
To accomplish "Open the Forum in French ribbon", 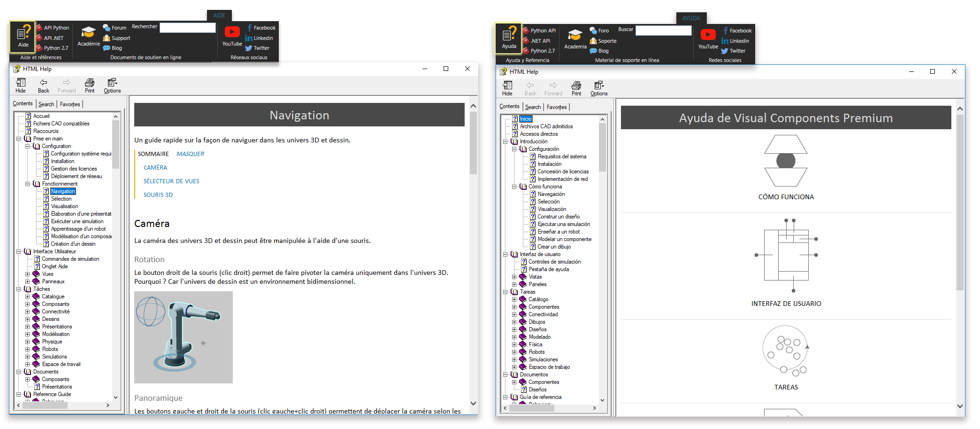I will 115,28.
